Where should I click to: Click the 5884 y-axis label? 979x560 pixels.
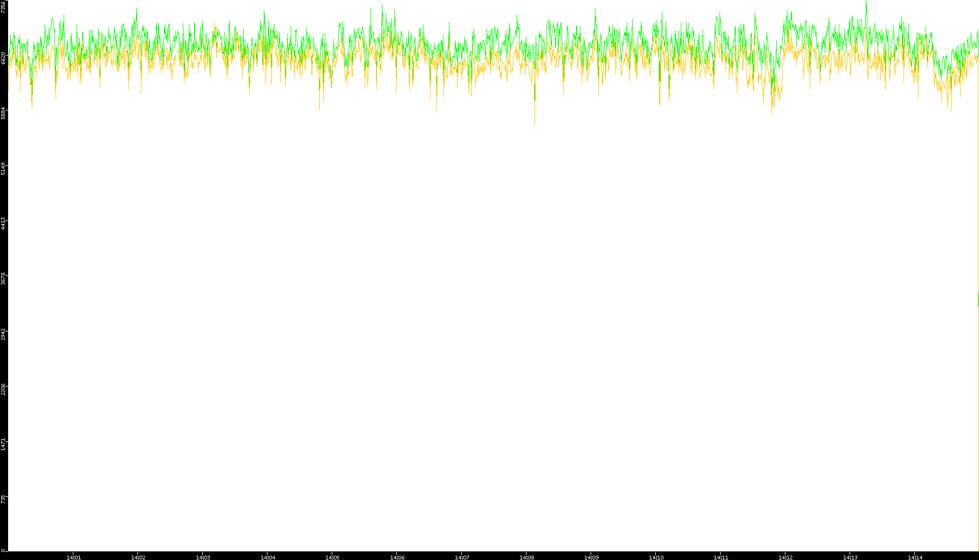pyautogui.click(x=3, y=113)
